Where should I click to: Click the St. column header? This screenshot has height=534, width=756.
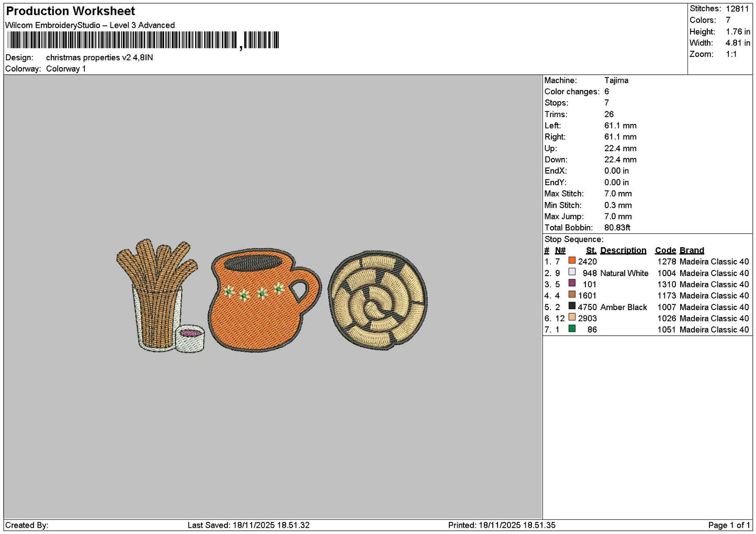[591, 251]
